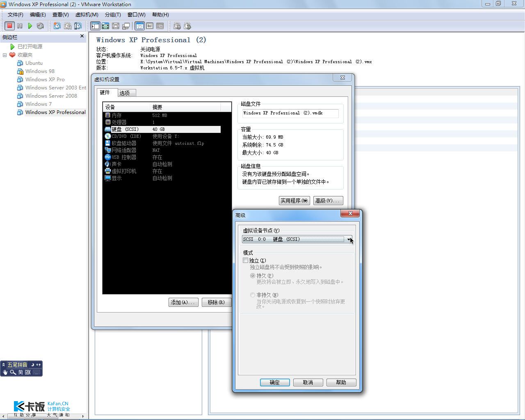Click the Quick Switch toolbar icon
525x420 pixels.
[105, 26]
